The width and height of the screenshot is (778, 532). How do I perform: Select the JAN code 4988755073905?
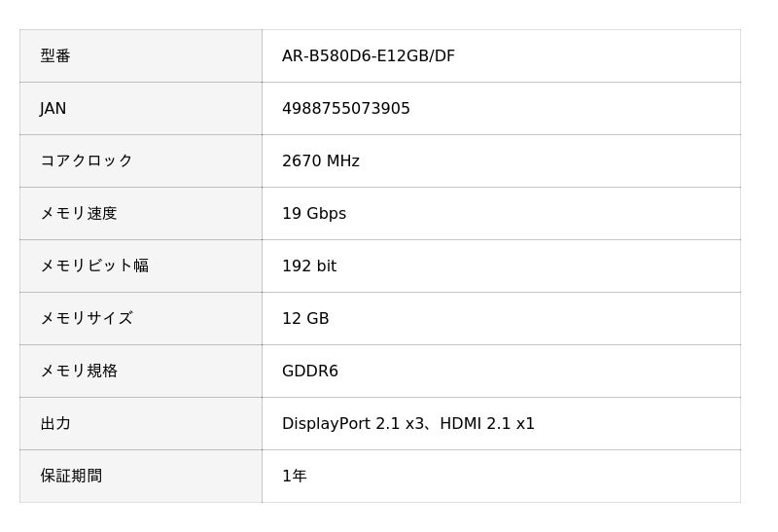click(x=345, y=109)
